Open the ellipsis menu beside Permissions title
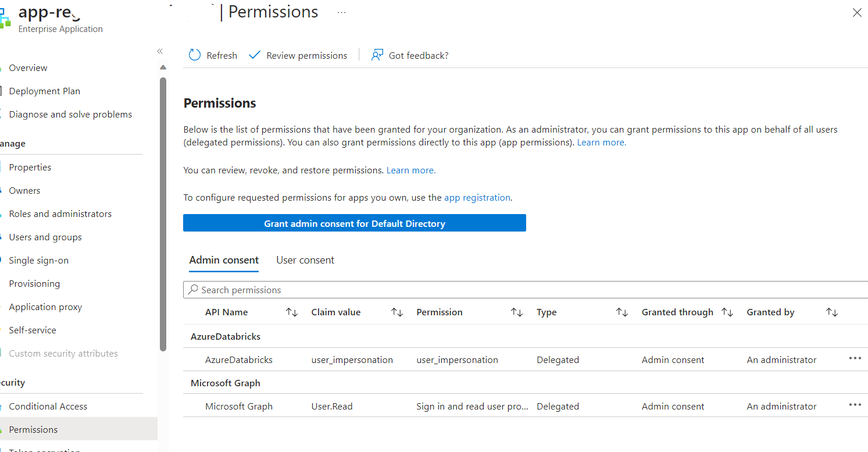868x452 pixels. pyautogui.click(x=341, y=12)
